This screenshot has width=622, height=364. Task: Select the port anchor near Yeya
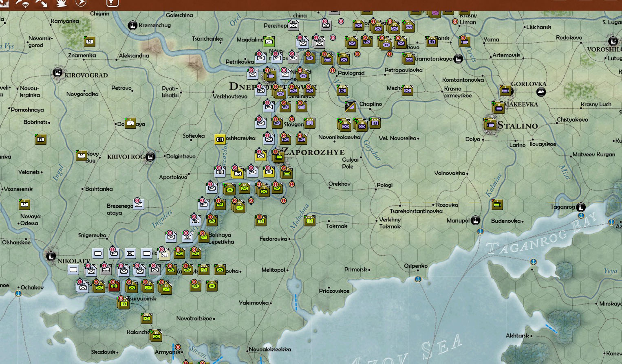coord(533,262)
